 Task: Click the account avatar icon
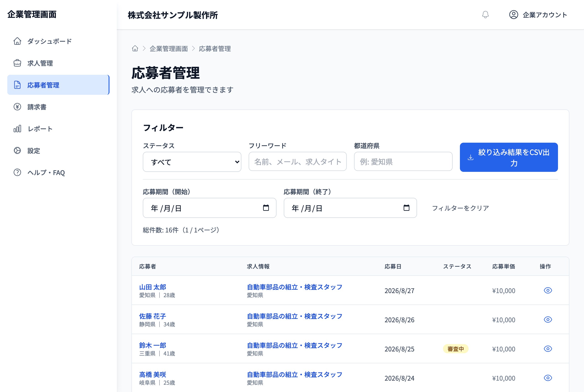click(x=514, y=15)
